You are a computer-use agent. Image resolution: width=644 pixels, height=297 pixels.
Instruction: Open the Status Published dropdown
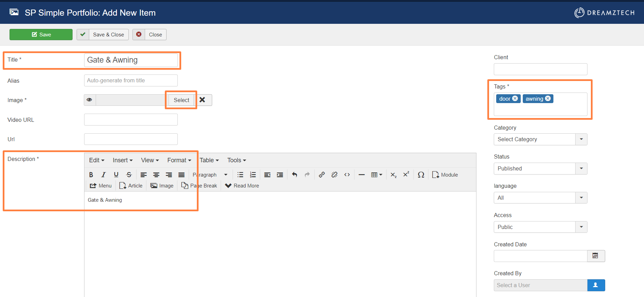point(540,169)
